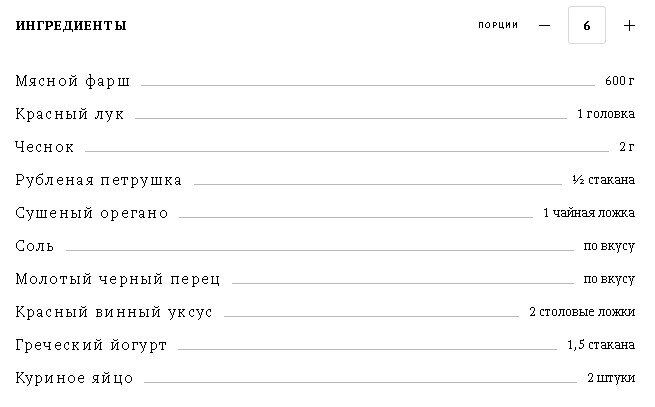Screen dimensions: 655x407
Task: Click the portions number field showing 6
Action: coord(587,26)
